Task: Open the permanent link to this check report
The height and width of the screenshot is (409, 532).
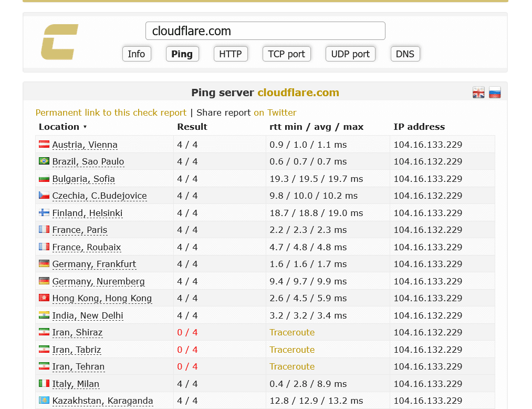Action: pyautogui.click(x=111, y=113)
